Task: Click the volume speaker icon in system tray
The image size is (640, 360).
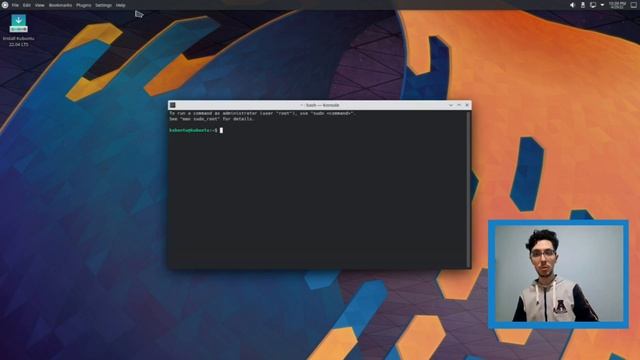Action: 572,5
